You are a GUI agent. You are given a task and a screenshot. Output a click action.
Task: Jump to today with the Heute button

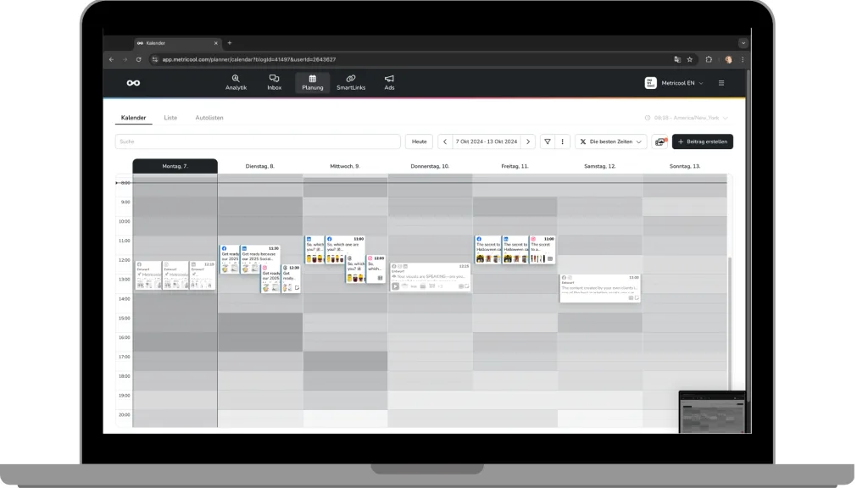tap(418, 141)
